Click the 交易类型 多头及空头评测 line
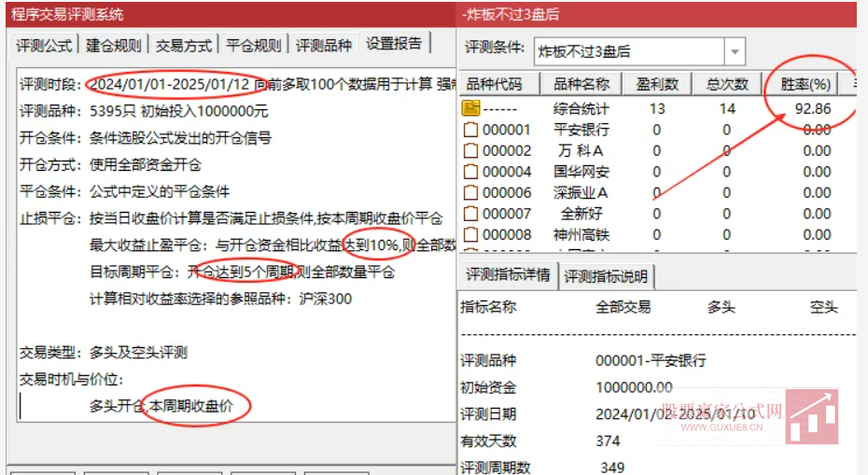Image resolution: width=868 pixels, height=475 pixels. [104, 352]
